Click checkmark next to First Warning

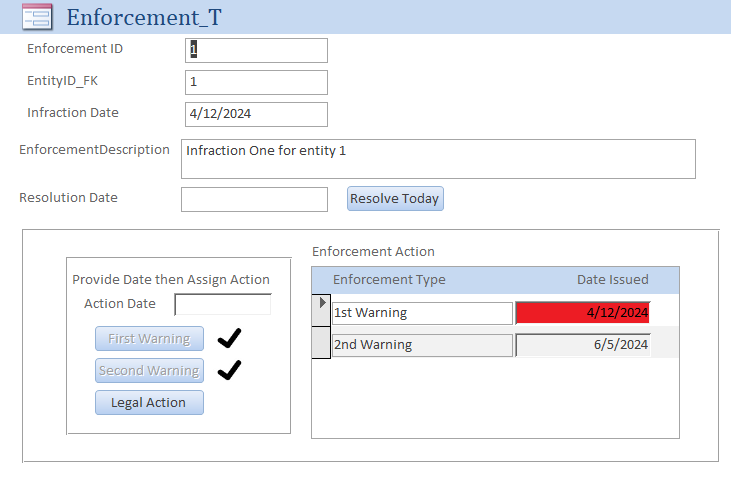[229, 338]
